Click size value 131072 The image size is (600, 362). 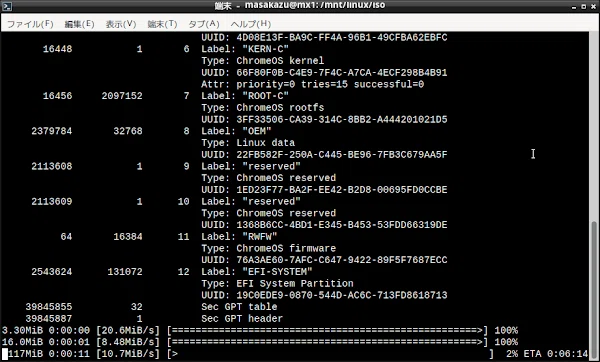tap(125, 272)
